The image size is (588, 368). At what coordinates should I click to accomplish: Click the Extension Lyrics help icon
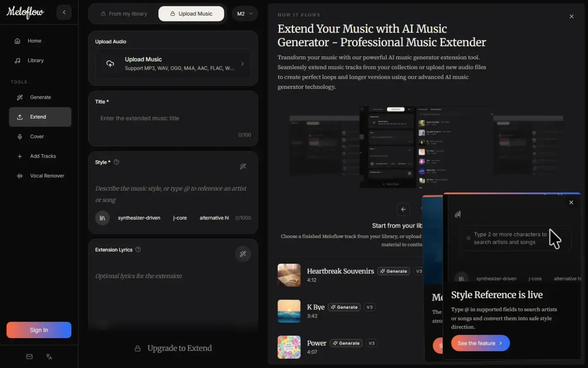pos(138,249)
